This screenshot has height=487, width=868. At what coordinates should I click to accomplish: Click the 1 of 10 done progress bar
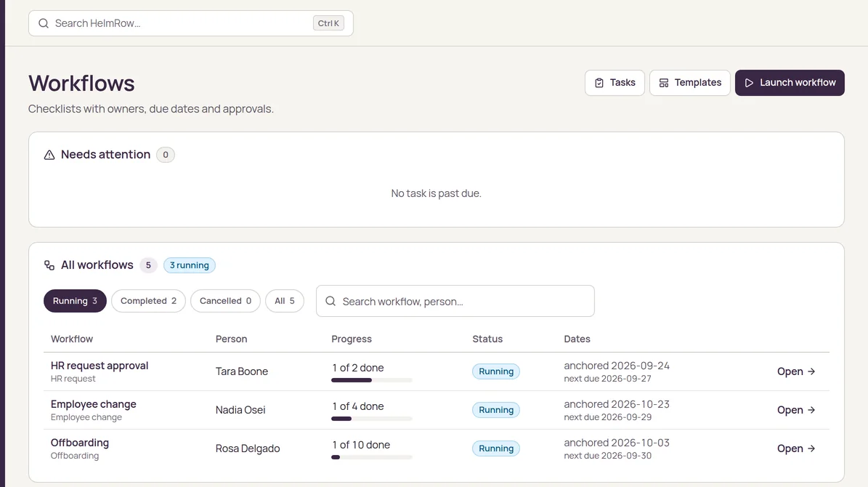(x=371, y=457)
